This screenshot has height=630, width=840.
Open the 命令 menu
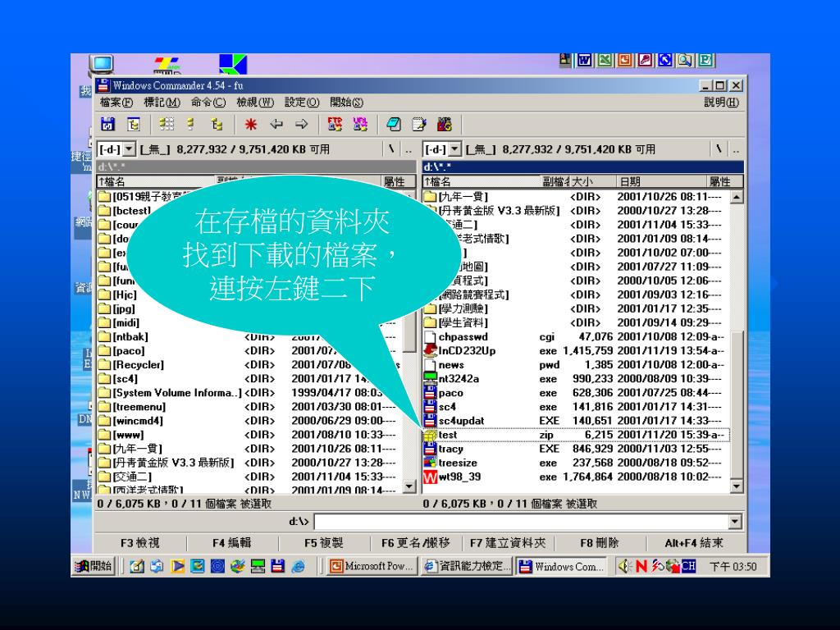(x=208, y=102)
